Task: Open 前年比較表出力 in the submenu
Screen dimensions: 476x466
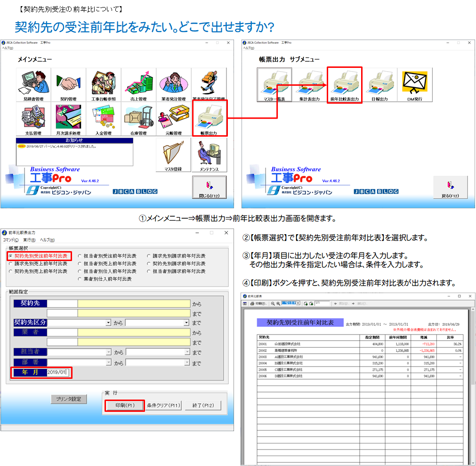Action: coord(344,84)
